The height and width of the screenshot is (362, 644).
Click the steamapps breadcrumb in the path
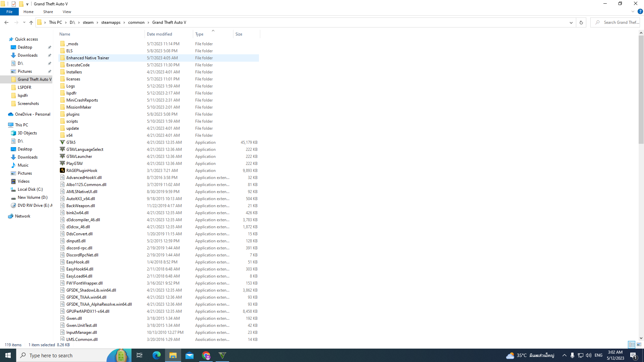tap(111, 22)
